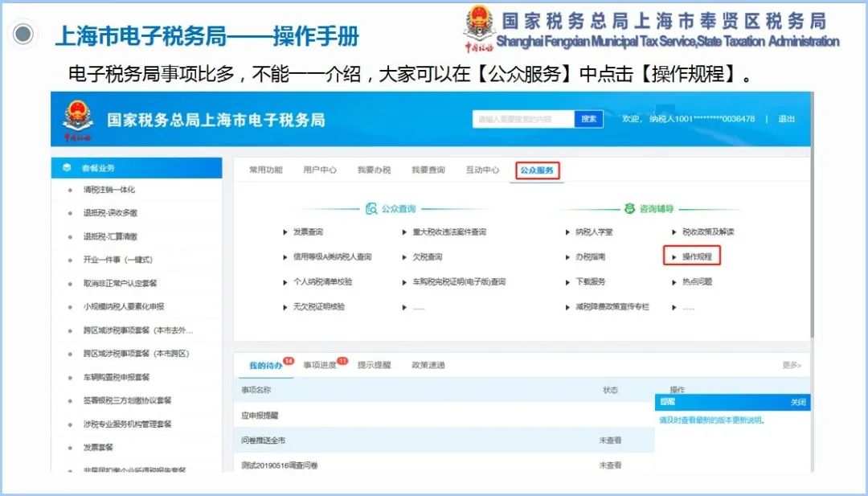The height and width of the screenshot is (496, 868).
Task: Open 重大税收违法案件查询
Action: 449,232
